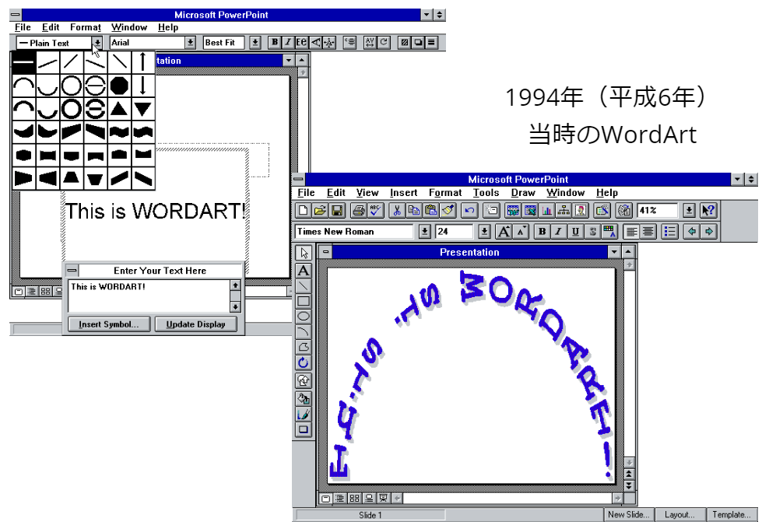Open the font size 24 dropdown arrow
769x532 pixels.
484,232
